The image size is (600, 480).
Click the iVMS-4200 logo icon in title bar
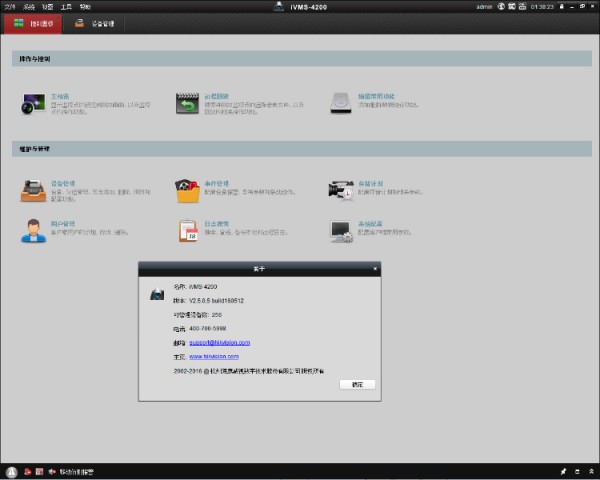279,7
